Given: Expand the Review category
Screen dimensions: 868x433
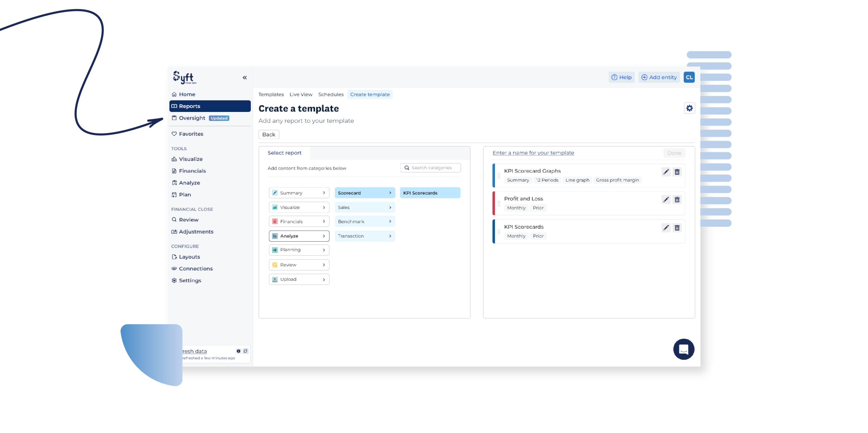Looking at the screenshot, I should click(299, 265).
